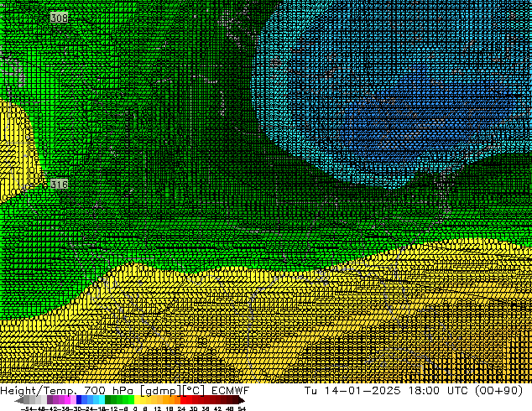Click the ECMWF model name label
Image resolution: width=532 pixels, height=411 pixels.
point(231,391)
